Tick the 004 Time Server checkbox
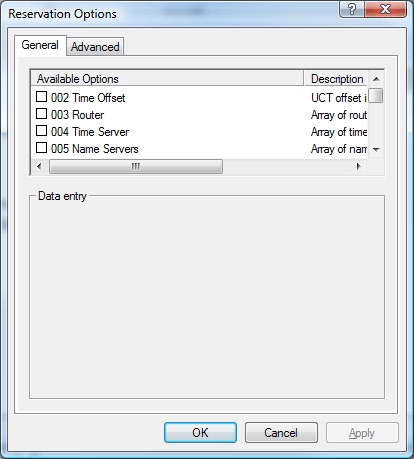Image resolution: width=414 pixels, height=459 pixels. 41,131
